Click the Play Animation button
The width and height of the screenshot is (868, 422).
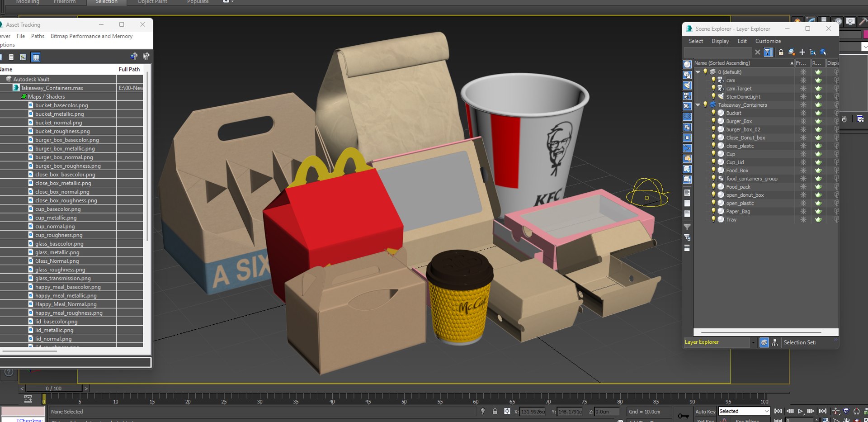pyautogui.click(x=800, y=411)
